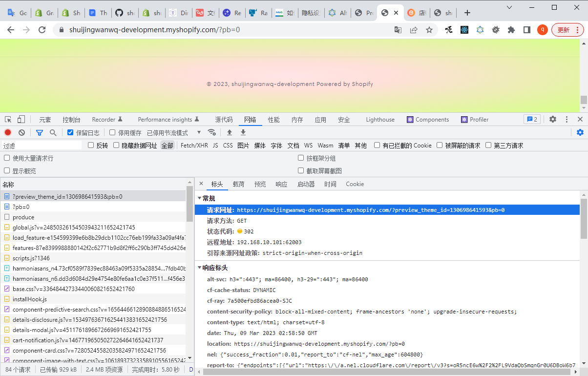Click the clear network log icon
The image size is (588, 376).
[21, 132]
